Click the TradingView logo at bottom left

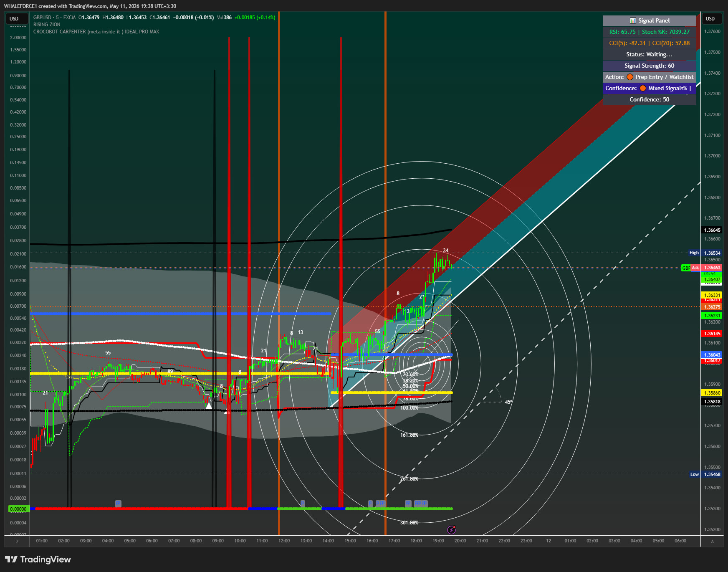(x=38, y=559)
